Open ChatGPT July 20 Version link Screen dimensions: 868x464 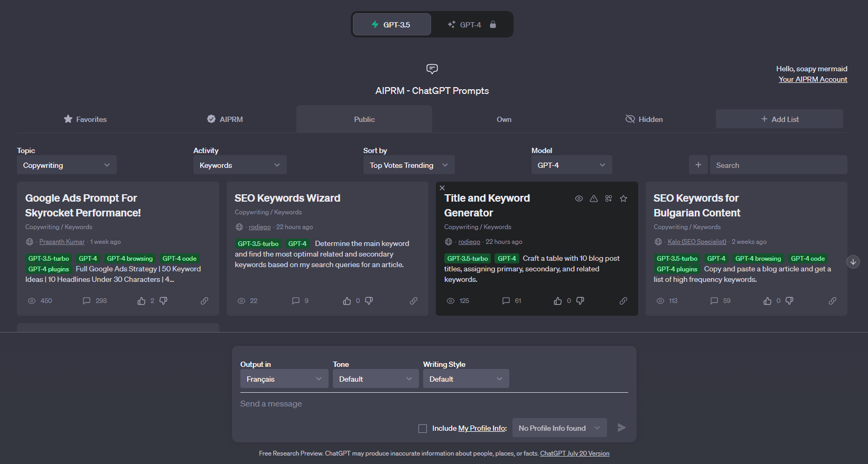tap(574, 453)
